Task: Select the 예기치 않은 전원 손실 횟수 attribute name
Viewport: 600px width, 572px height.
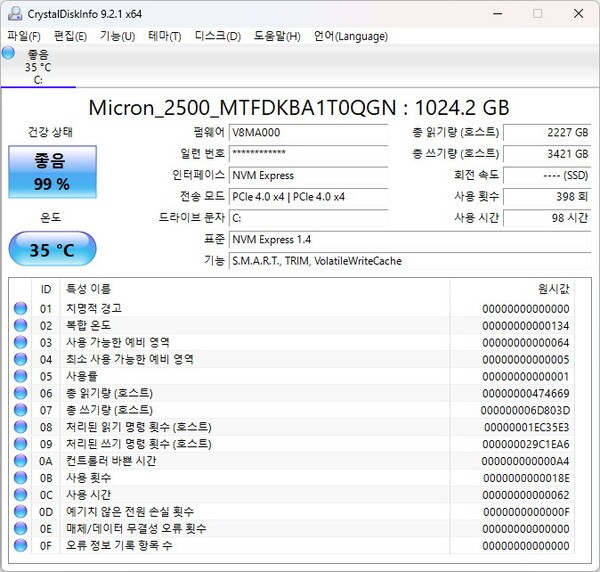Action: tap(130, 512)
